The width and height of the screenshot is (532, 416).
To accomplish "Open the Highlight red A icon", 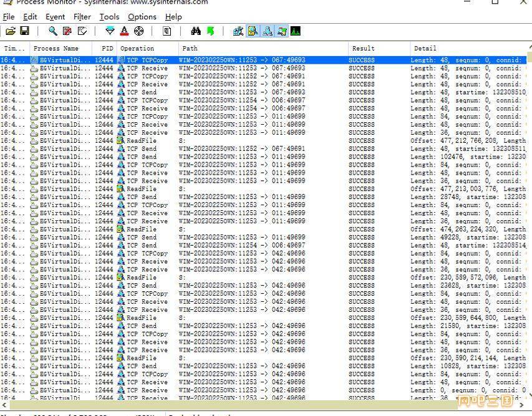I will pos(125,31).
